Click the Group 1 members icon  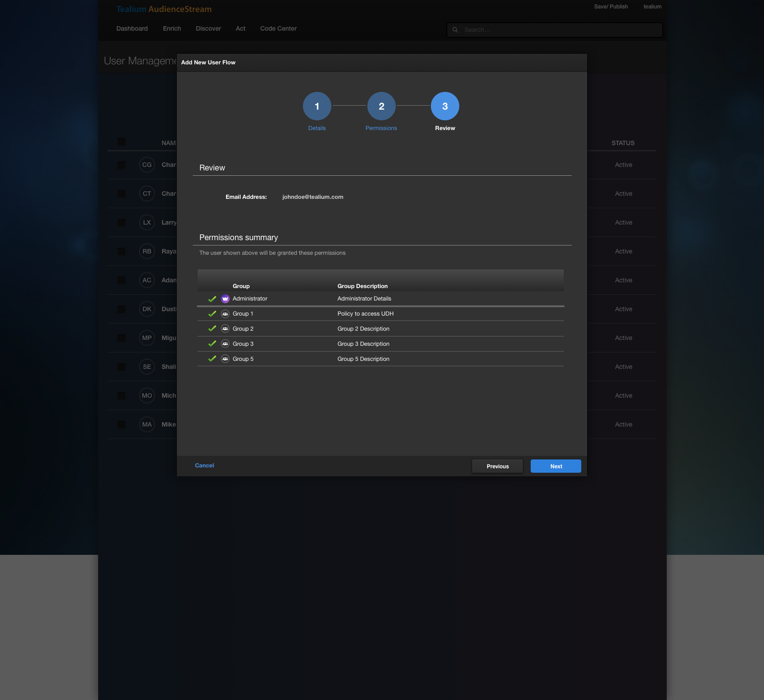coord(225,313)
